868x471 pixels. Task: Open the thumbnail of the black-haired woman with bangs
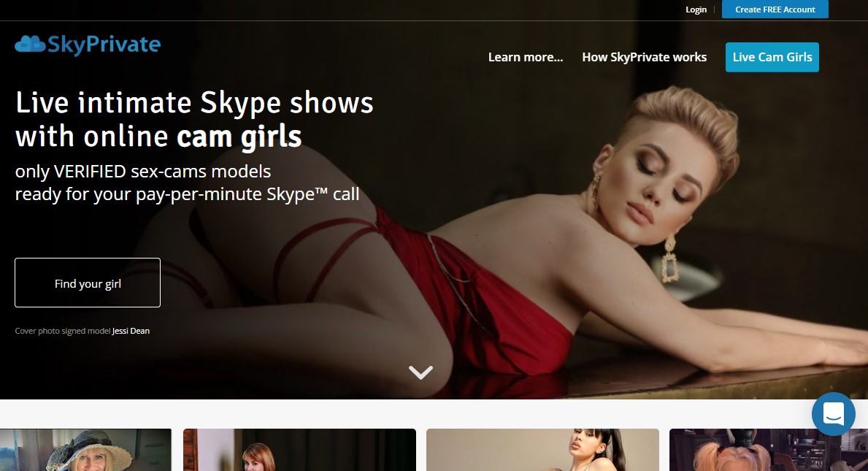point(542,450)
